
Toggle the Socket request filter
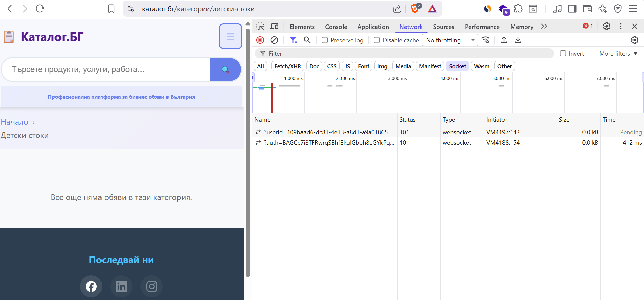pyautogui.click(x=457, y=66)
